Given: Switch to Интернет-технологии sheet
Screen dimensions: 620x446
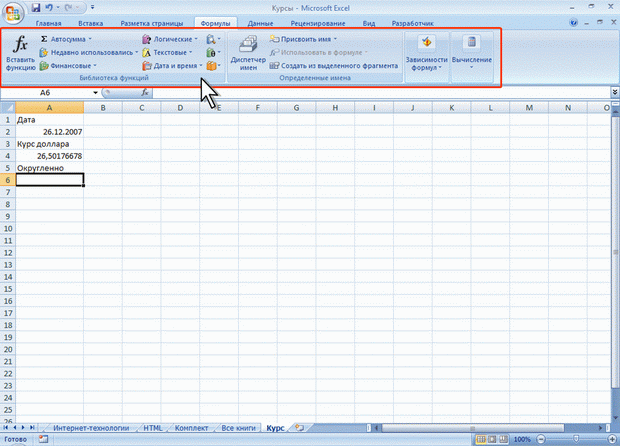Looking at the screenshot, I should coord(91,428).
